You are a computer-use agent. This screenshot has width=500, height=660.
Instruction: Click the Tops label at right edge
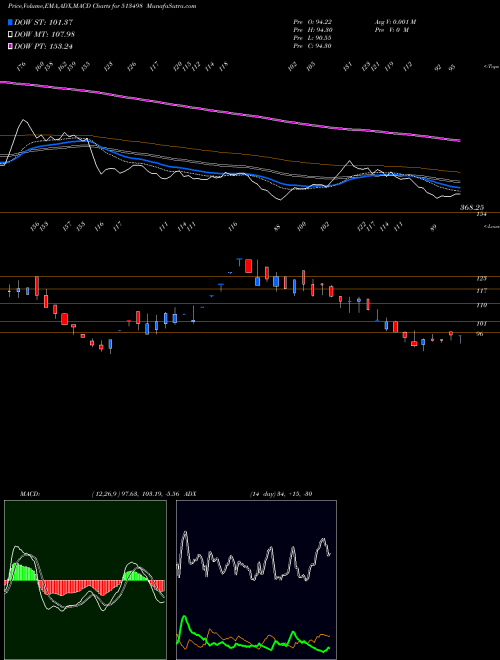coord(491,67)
